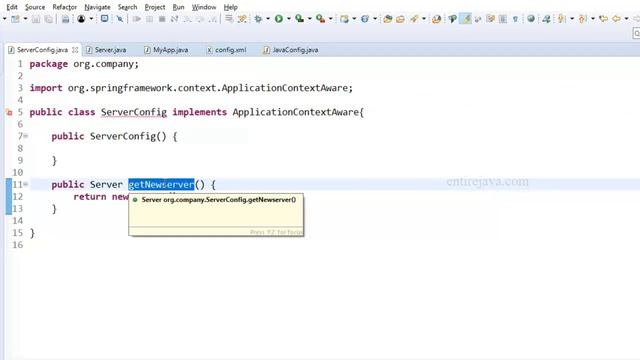Collapse the getNewserver method fold at line 11
The image size is (640, 360).
26,184
